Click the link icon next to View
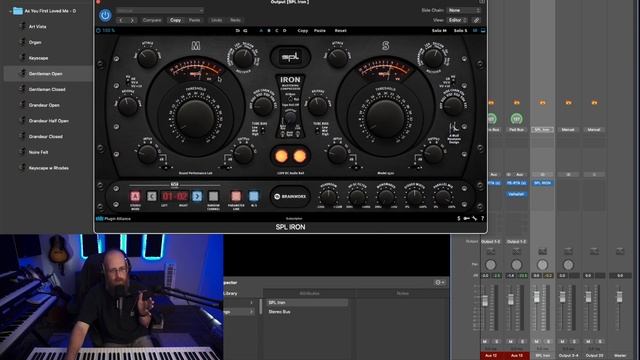The height and width of the screenshot is (360, 640). click(476, 20)
